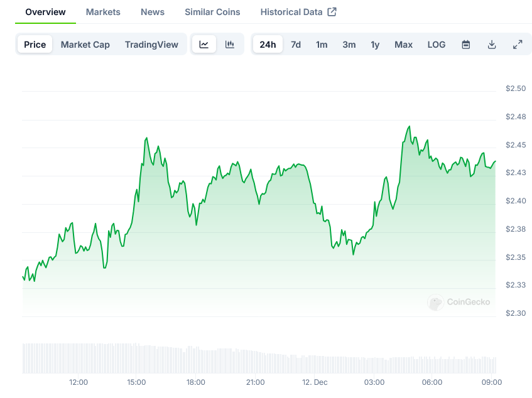Expand chart to fullscreen
This screenshot has height=398, width=532.
click(518, 45)
